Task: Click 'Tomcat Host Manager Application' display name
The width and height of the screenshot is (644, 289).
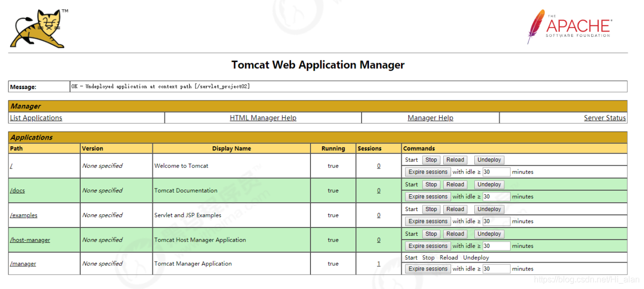Action: [x=200, y=240]
